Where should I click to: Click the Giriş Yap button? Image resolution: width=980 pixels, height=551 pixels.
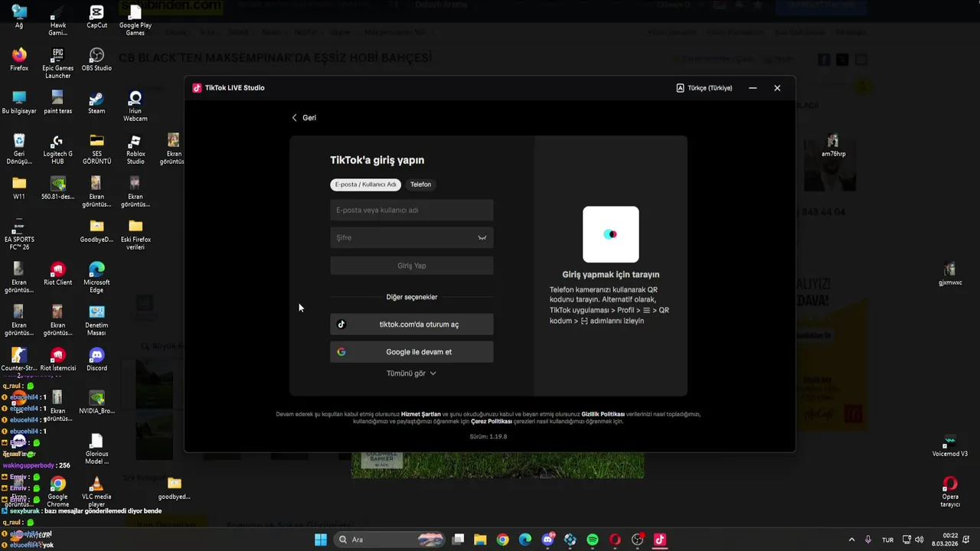click(x=412, y=266)
